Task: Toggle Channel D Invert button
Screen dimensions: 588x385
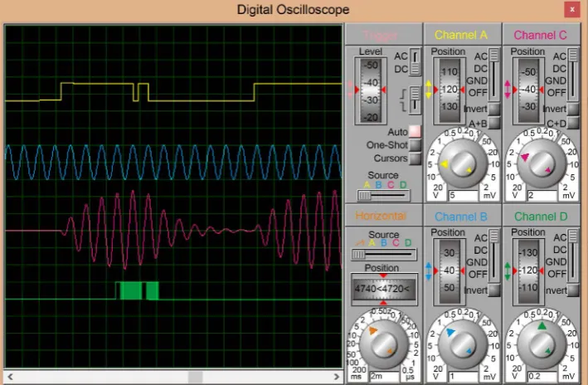Action: 572,290
